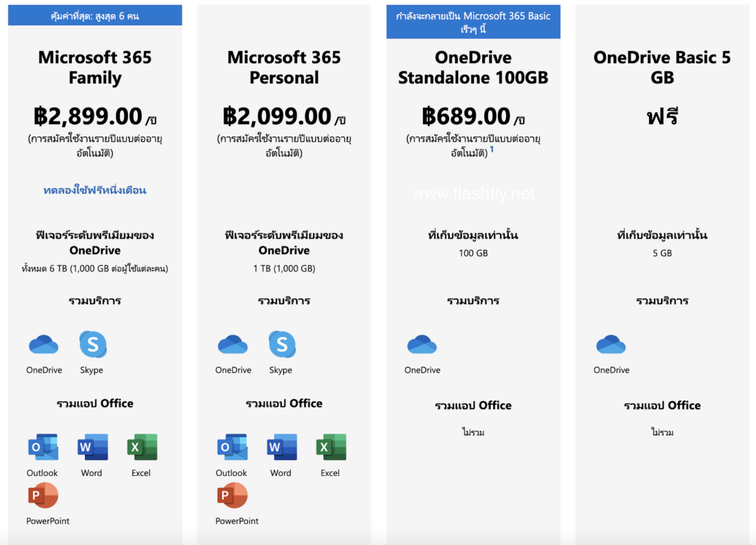Select the Microsoft 365 Family plan heading

pyautogui.click(x=94, y=67)
